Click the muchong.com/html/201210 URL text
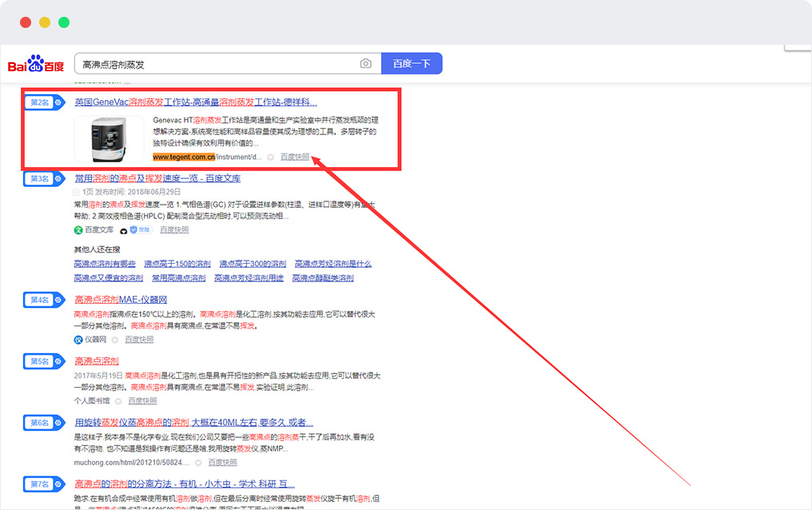This screenshot has height=510, width=812. [132, 462]
